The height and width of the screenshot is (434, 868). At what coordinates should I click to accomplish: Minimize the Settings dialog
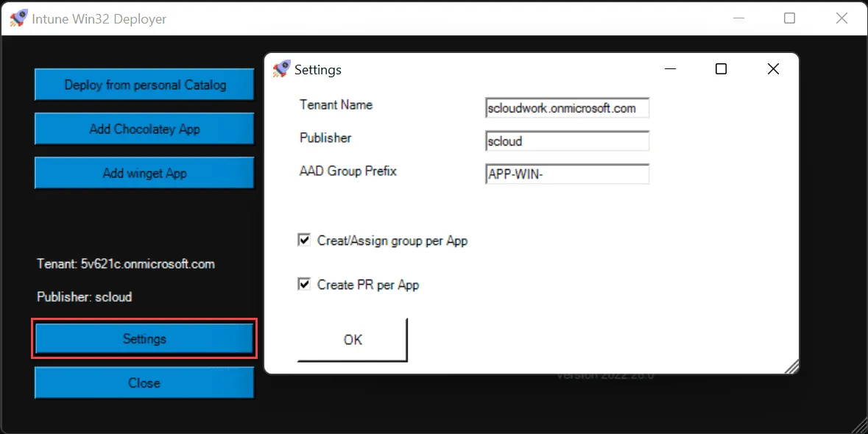point(671,69)
